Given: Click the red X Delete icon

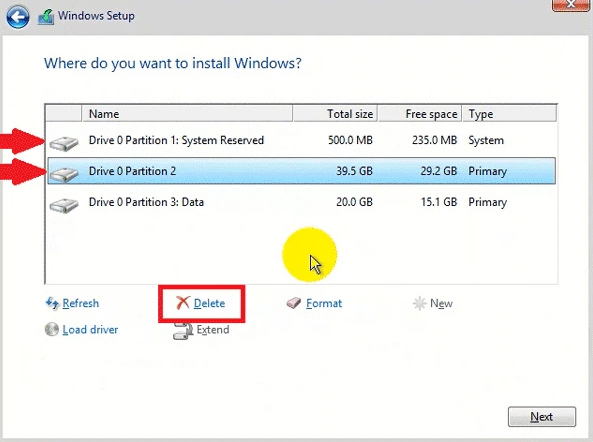Looking at the screenshot, I should pyautogui.click(x=183, y=303).
